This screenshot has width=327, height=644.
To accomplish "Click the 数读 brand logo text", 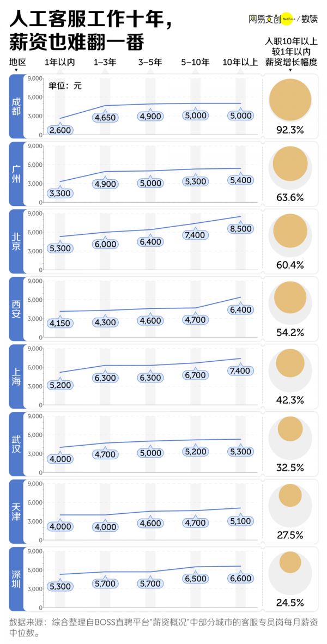I will pyautogui.click(x=310, y=19).
